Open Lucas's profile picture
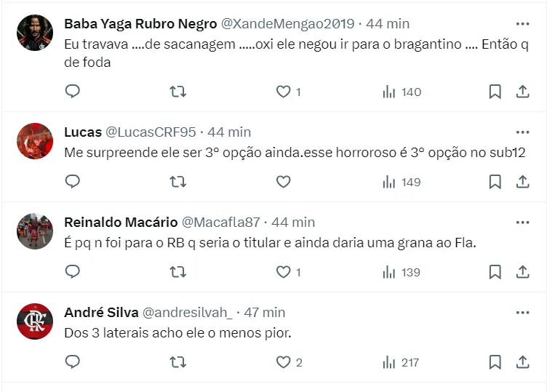The width and height of the screenshot is (555, 392). 35,141
